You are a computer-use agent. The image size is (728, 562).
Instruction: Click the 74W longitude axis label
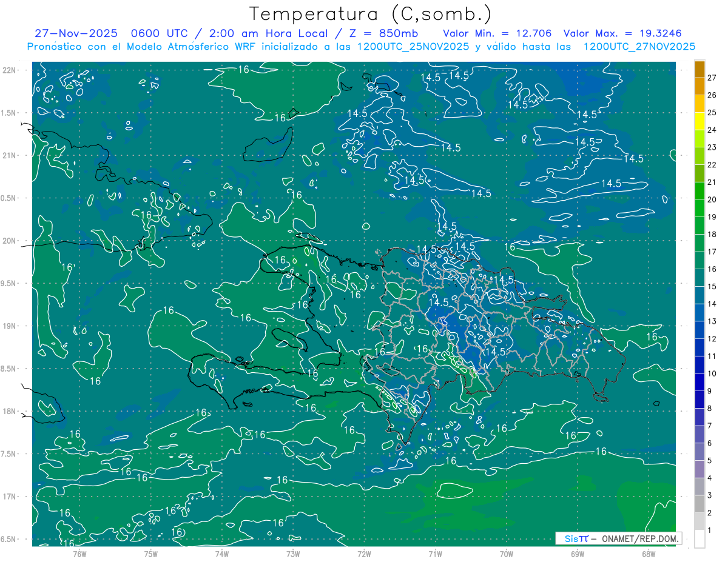tap(221, 554)
